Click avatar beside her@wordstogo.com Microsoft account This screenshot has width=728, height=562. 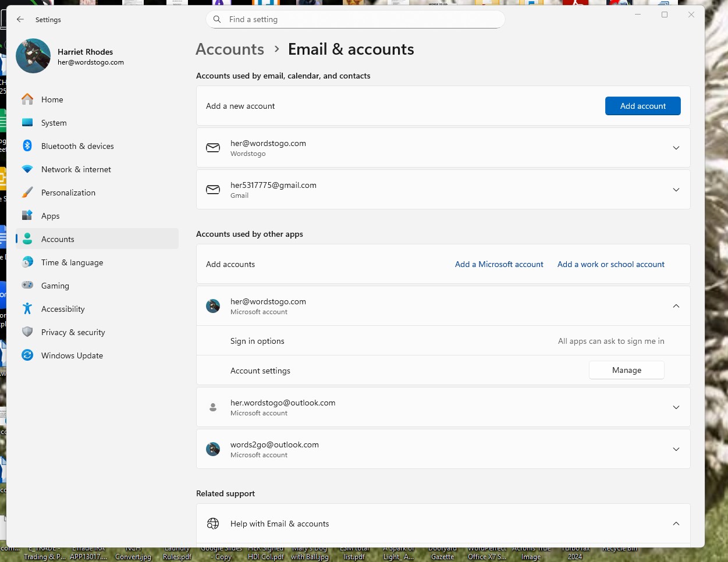213,306
